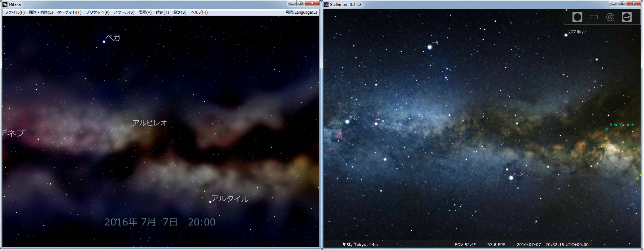Select the アルタイル label in Mitaka
644x250 pixels.
tap(230, 199)
